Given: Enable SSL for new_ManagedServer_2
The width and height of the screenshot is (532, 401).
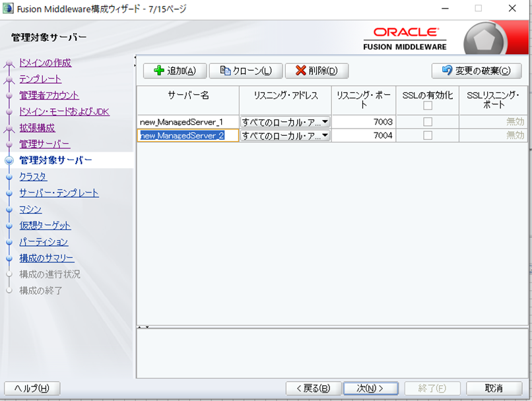Looking at the screenshot, I should tap(428, 135).
